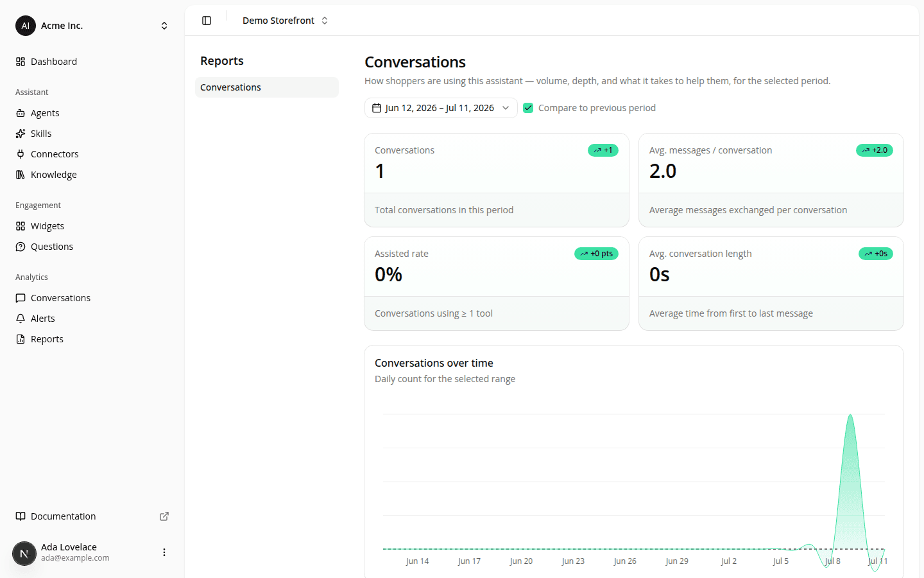Click the Acme Inc. avatar badge
The height and width of the screenshot is (578, 924).
coord(26,26)
